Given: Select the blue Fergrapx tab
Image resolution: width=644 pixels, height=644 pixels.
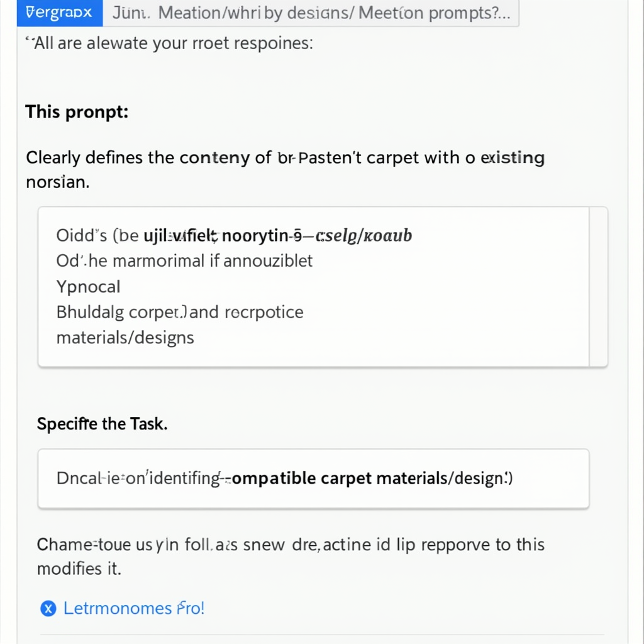Looking at the screenshot, I should (60, 13).
